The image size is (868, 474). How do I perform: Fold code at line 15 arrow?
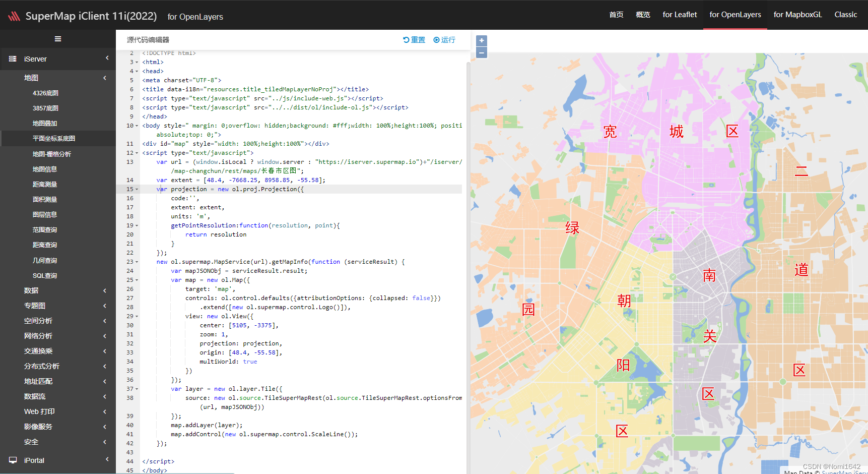click(137, 190)
